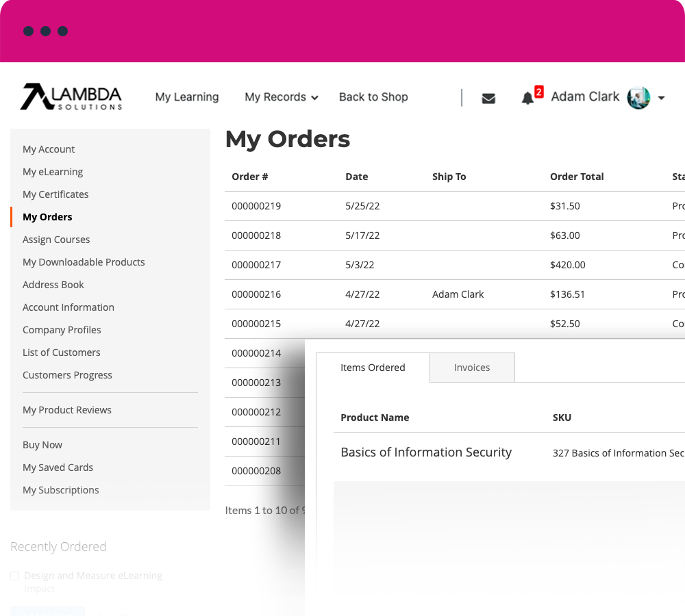This screenshot has height=616, width=685.
Task: Click order number 000000214
Action: point(256,353)
